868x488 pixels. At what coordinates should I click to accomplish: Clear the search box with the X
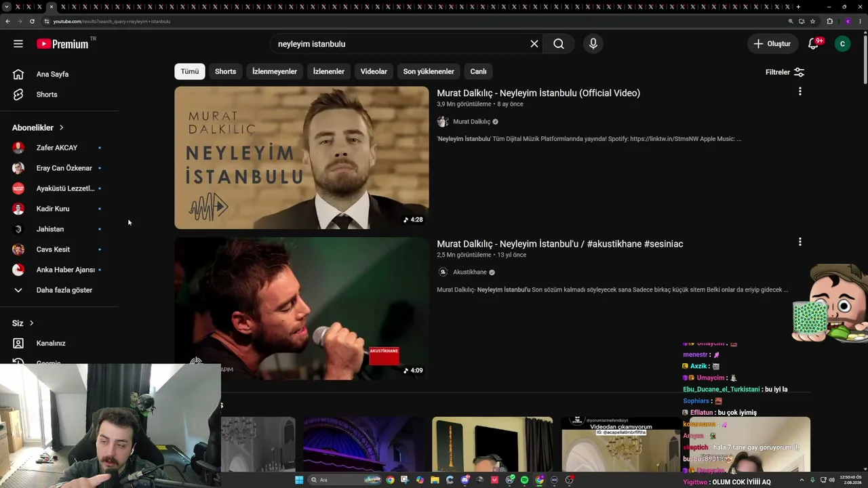tap(534, 44)
